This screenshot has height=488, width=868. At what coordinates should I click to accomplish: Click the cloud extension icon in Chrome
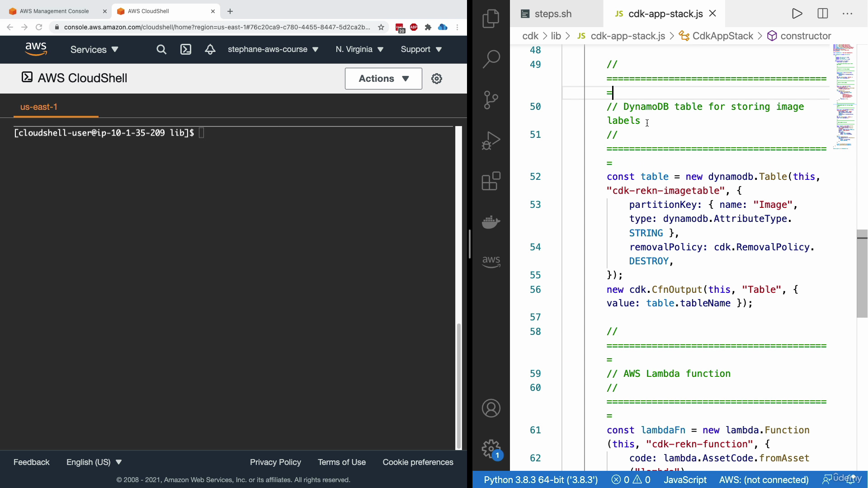coord(443,27)
